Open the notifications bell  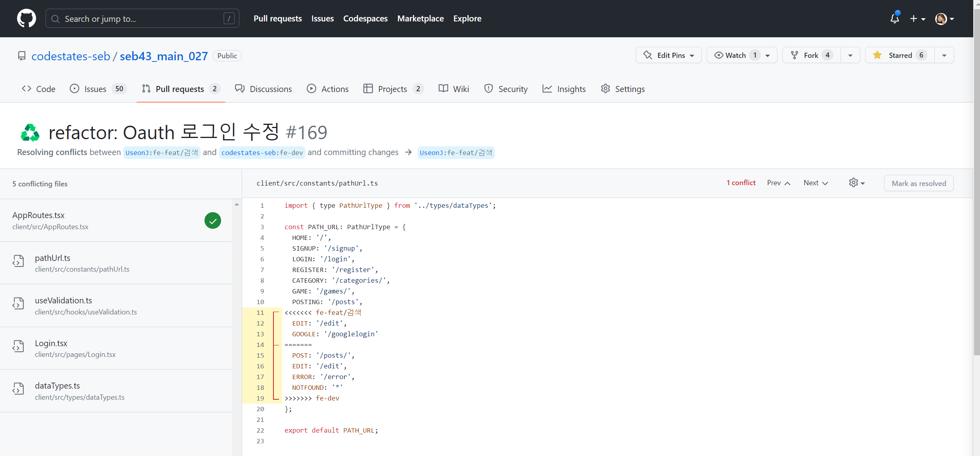click(894, 19)
